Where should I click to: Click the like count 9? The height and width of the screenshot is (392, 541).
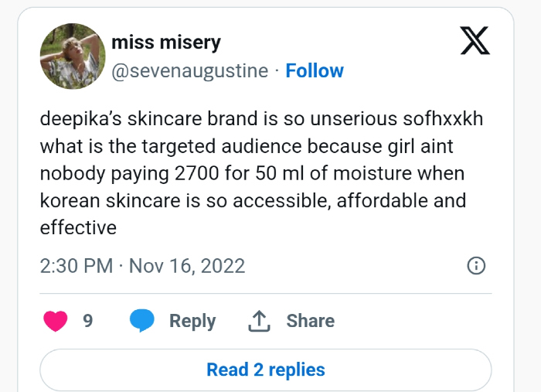click(x=88, y=320)
